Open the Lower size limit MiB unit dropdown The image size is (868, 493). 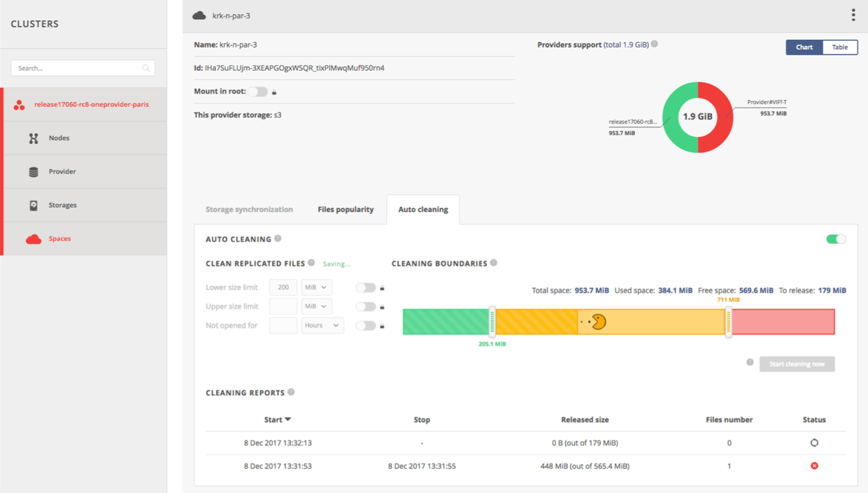pos(316,287)
